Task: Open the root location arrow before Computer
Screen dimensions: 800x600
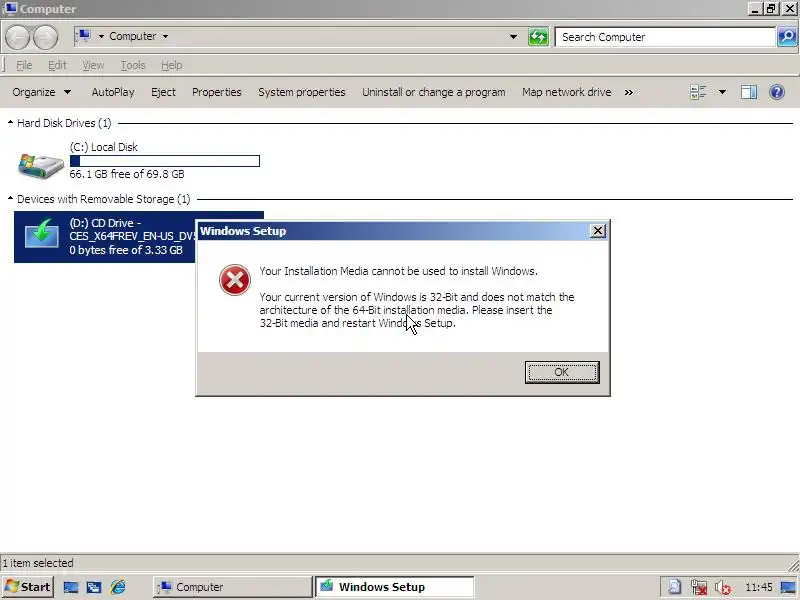Action: coord(101,36)
